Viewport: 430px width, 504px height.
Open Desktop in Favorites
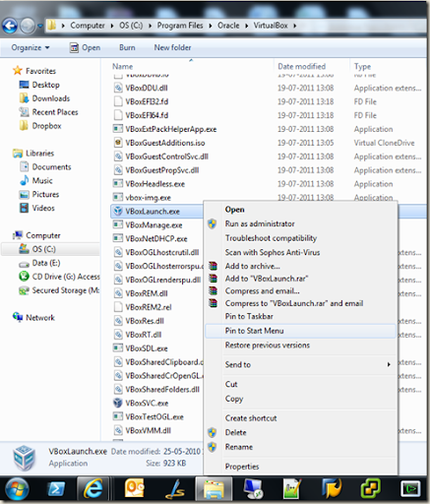(45, 85)
